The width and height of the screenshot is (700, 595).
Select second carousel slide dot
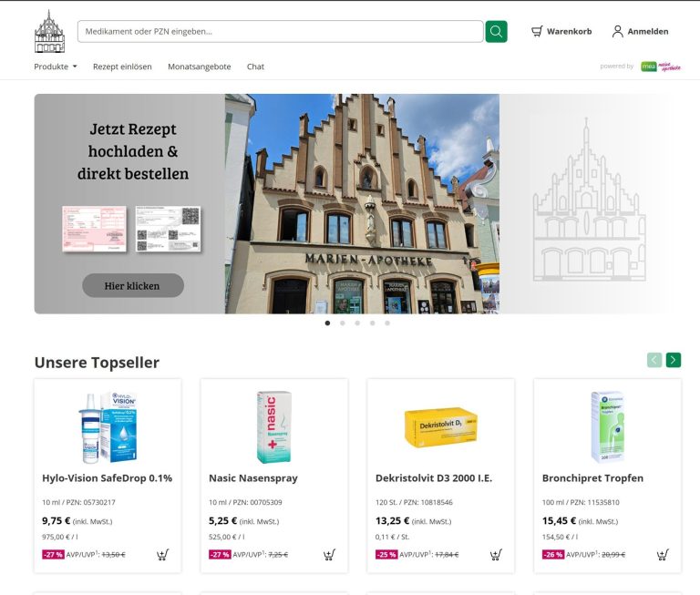343,323
